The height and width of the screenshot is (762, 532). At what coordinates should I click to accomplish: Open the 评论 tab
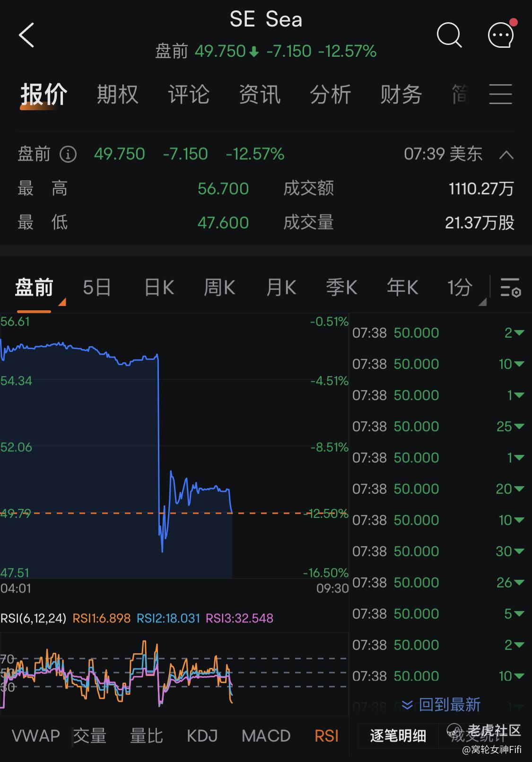tap(189, 94)
